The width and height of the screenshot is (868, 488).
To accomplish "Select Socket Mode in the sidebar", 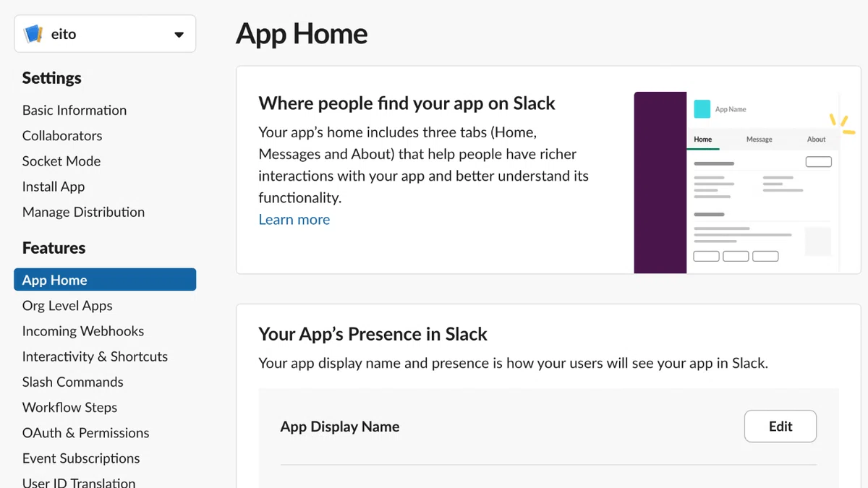I will [61, 160].
